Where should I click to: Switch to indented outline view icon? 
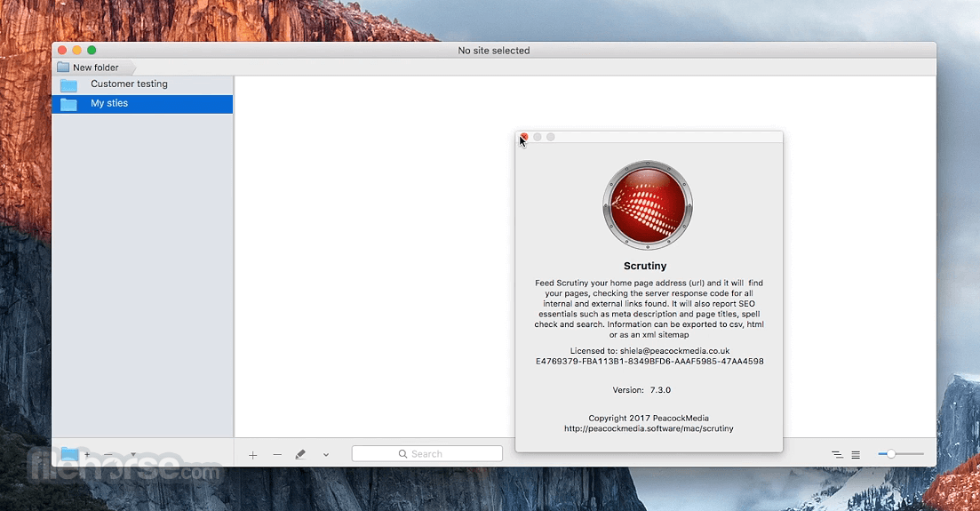[837, 455]
